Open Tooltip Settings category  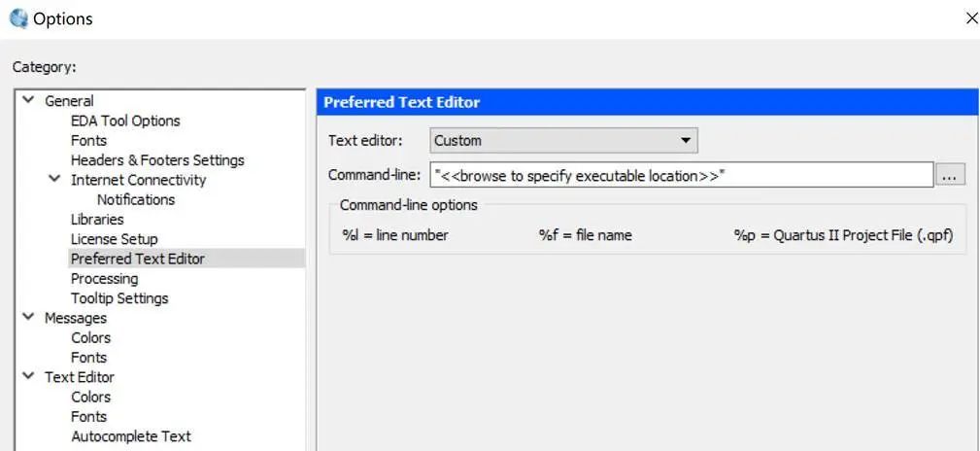click(119, 298)
